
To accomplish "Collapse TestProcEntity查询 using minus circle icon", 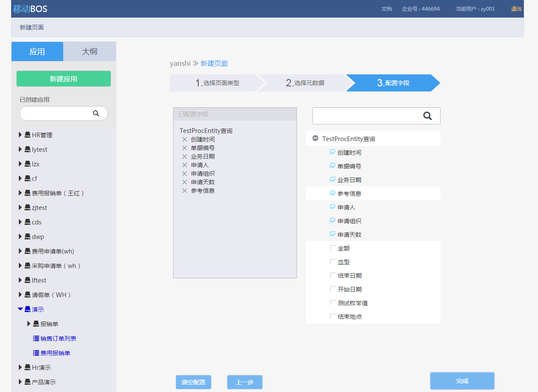I will coord(315,139).
